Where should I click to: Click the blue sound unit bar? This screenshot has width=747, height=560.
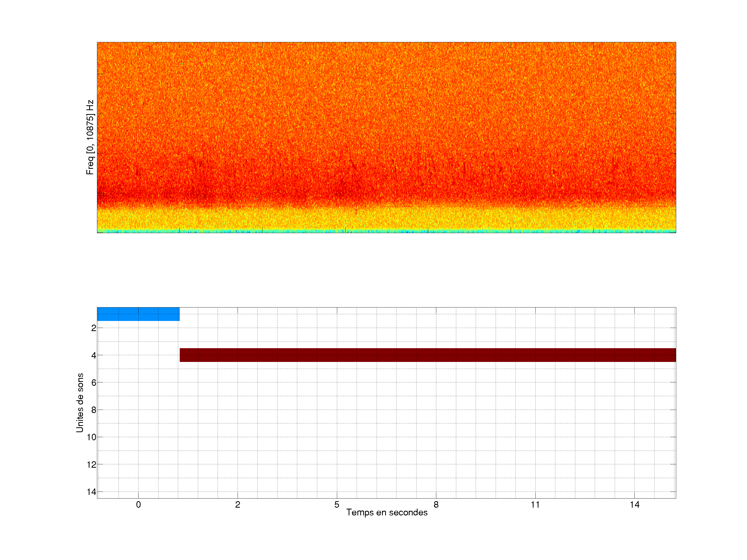tap(138, 314)
